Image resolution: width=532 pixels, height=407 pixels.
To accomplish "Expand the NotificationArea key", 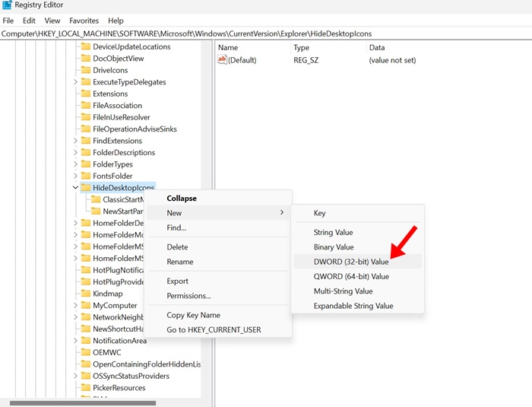I will [x=75, y=341].
